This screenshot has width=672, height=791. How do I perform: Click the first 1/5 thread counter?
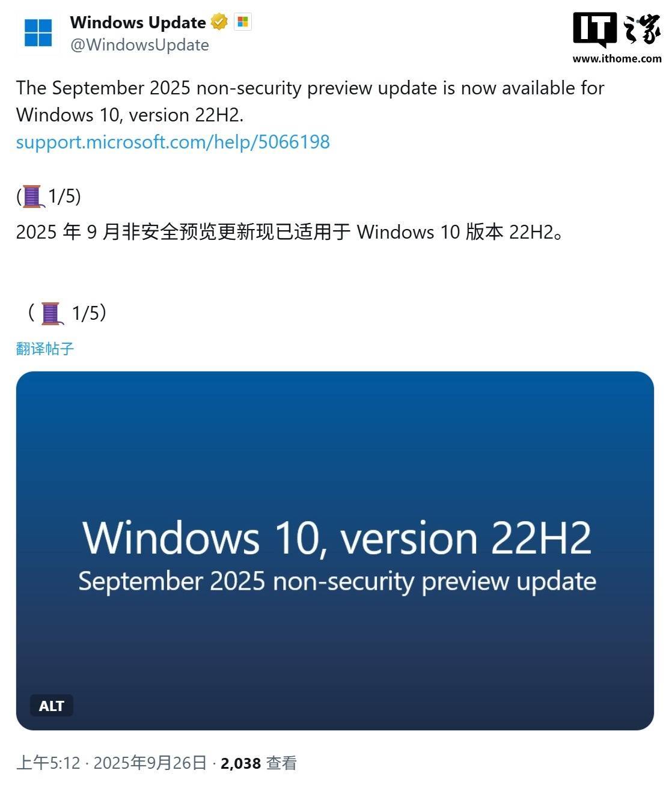click(64, 196)
